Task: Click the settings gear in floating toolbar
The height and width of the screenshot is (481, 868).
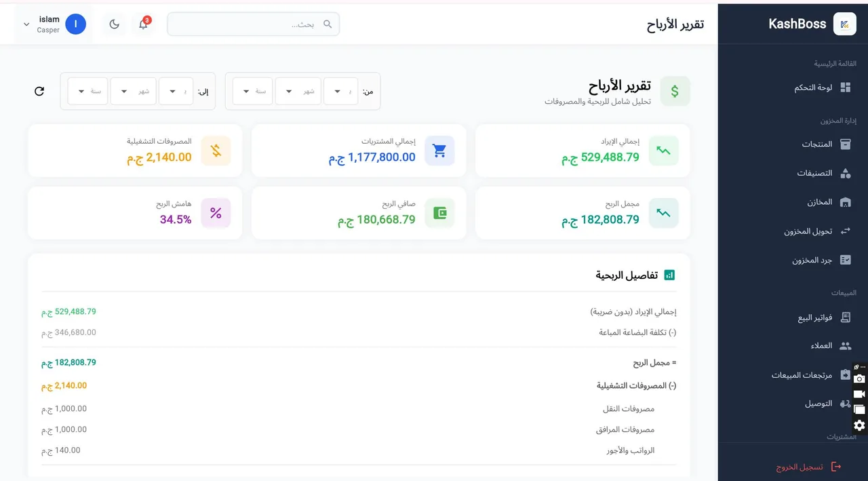Action: (x=859, y=425)
